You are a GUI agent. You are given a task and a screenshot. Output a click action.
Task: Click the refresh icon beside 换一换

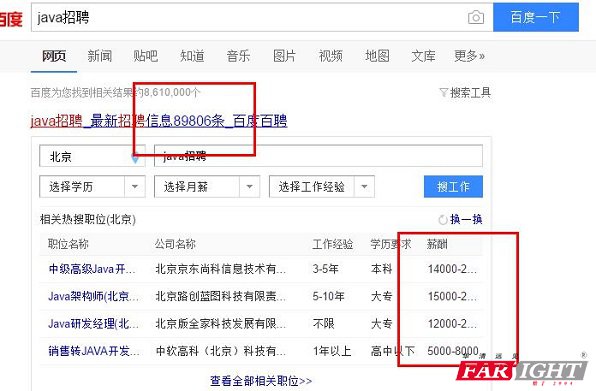[x=443, y=220]
